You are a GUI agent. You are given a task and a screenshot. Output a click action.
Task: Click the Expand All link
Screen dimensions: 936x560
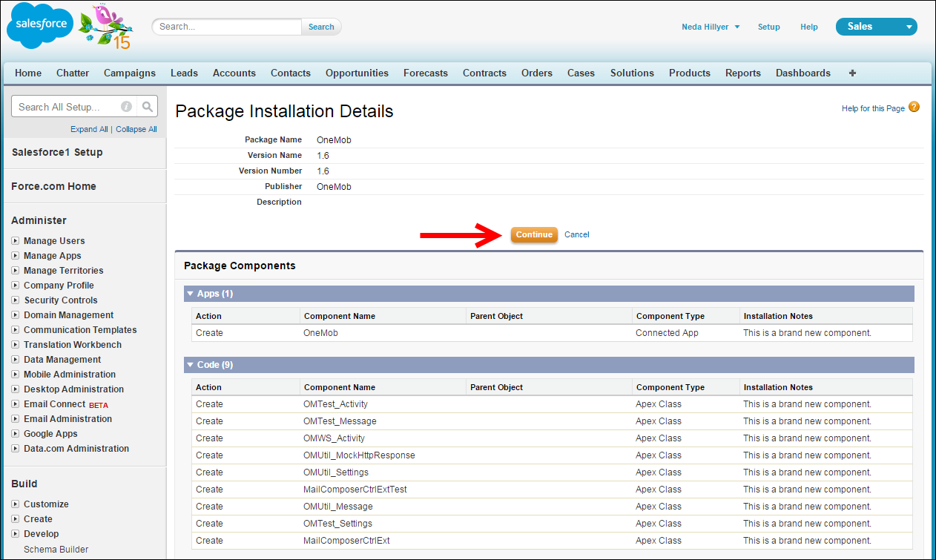(x=89, y=129)
